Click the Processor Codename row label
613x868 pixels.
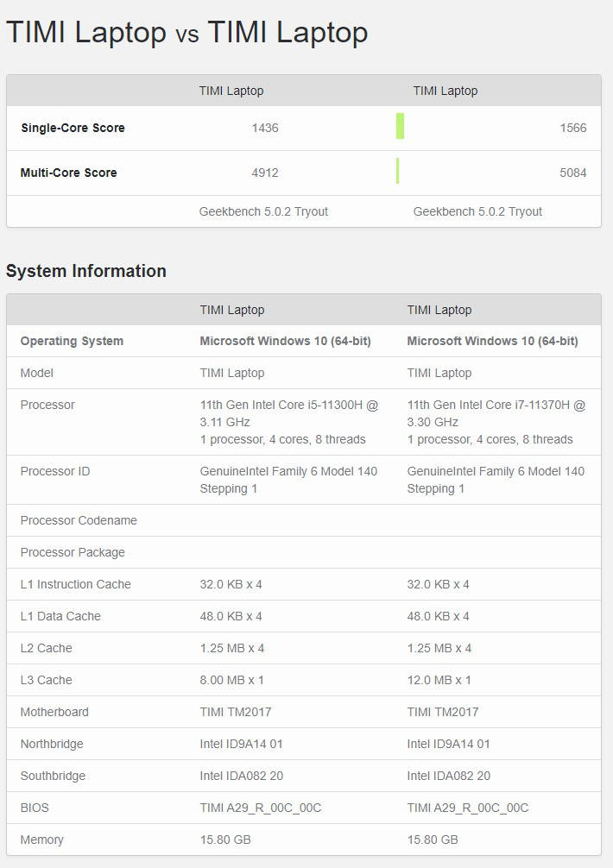[79, 520]
